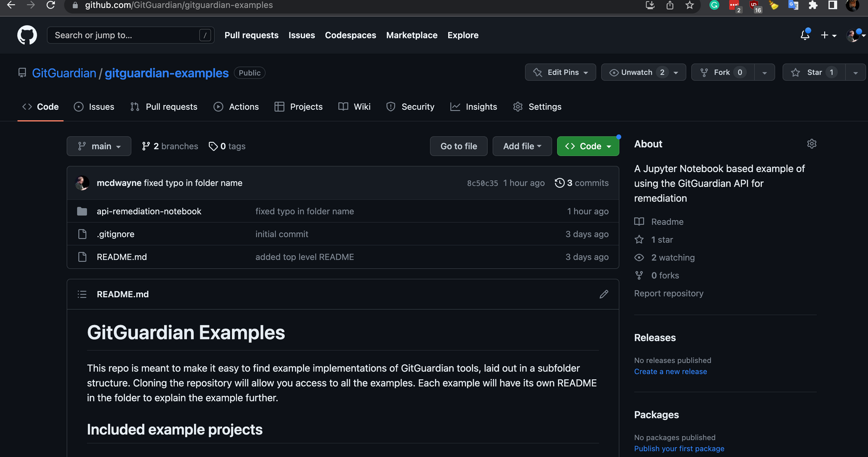
Task: Open the Unwatch notifications dropdown
Action: [643, 72]
